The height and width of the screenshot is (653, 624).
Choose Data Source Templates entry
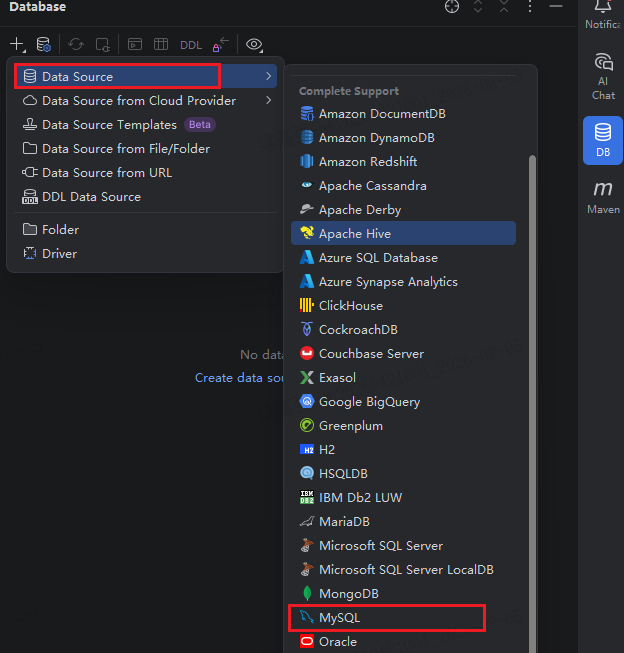point(145,125)
